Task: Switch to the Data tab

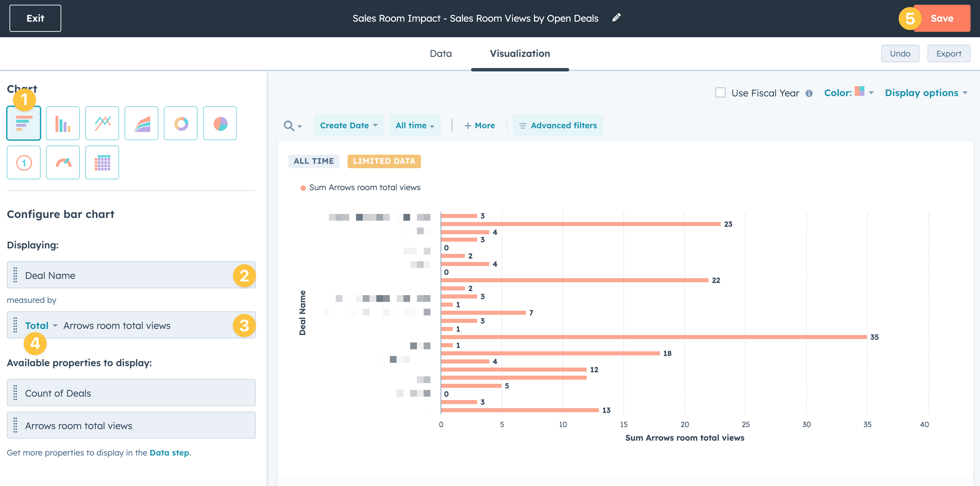Action: tap(441, 54)
